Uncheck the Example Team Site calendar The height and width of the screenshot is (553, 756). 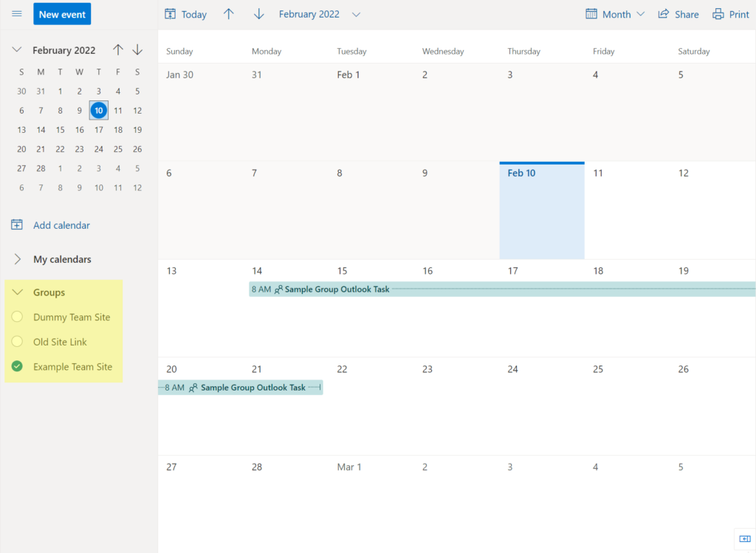17,366
